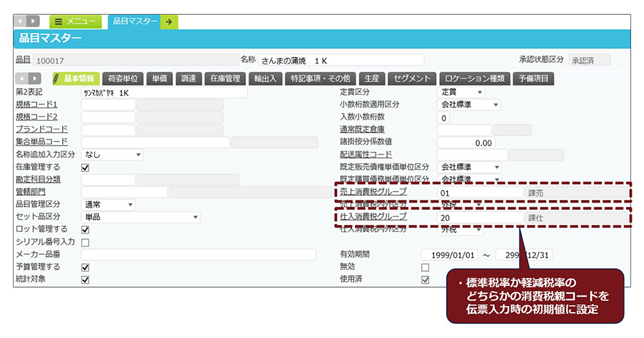This screenshot has width=644, height=338.
Task: Tick the 無効 checkbox
Action: pos(425,267)
